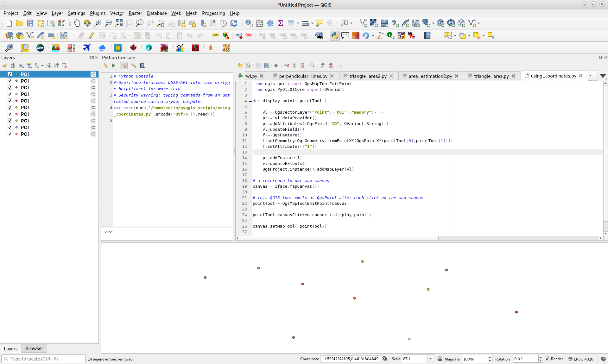Click the editor horizontal scrollbar

pos(419,238)
